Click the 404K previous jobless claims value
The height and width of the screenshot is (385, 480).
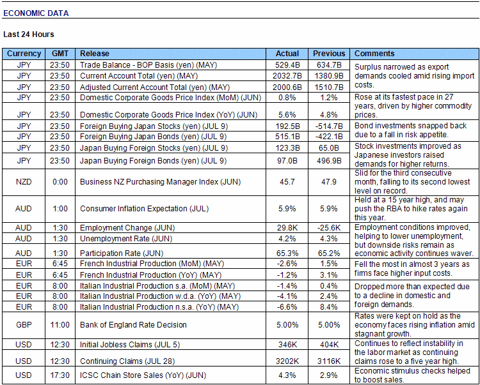point(329,345)
